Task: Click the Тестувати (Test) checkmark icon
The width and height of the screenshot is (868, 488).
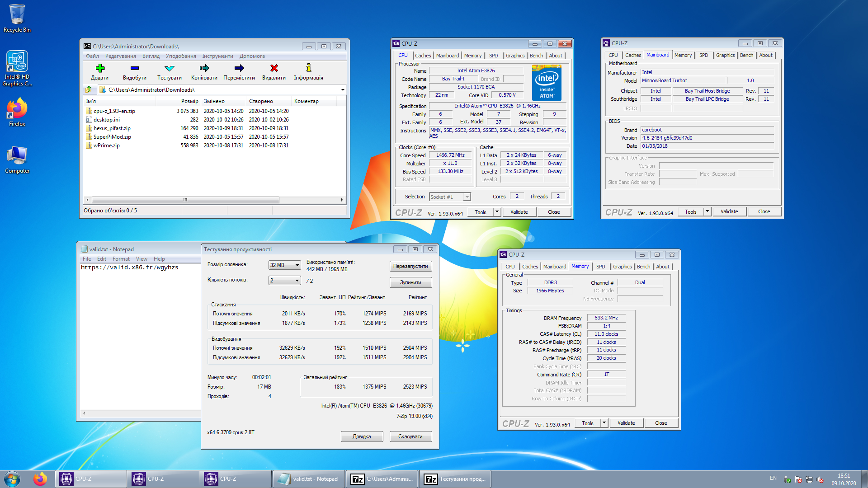Action: click(170, 68)
